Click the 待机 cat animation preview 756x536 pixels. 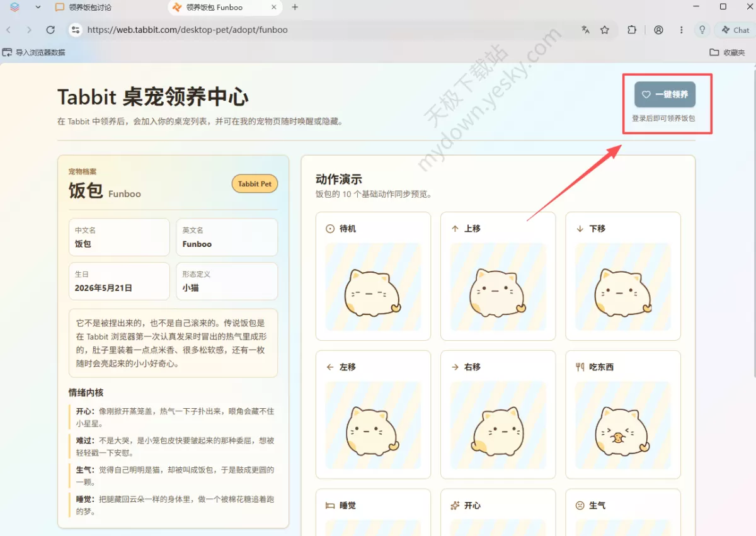pos(373,287)
